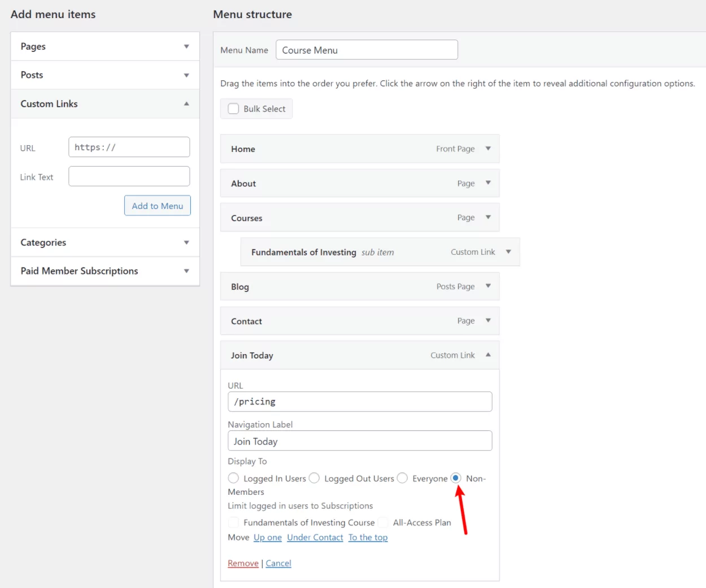Click the Front Page type label

(x=455, y=149)
